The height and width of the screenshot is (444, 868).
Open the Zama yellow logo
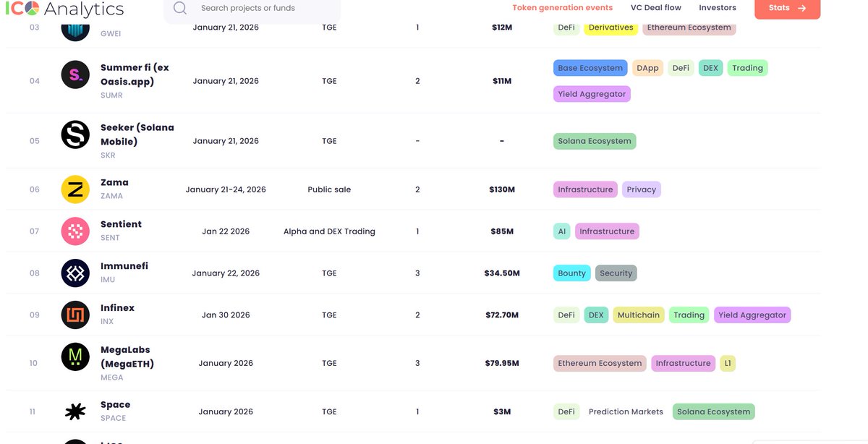click(75, 189)
